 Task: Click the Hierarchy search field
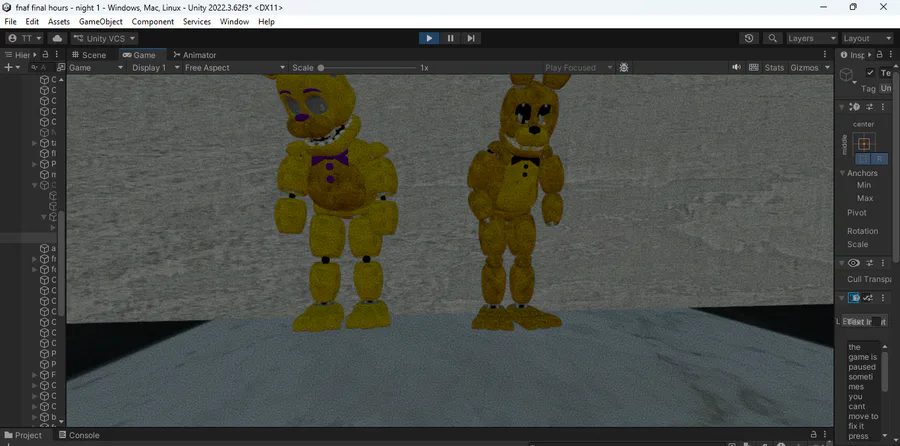pyautogui.click(x=42, y=68)
